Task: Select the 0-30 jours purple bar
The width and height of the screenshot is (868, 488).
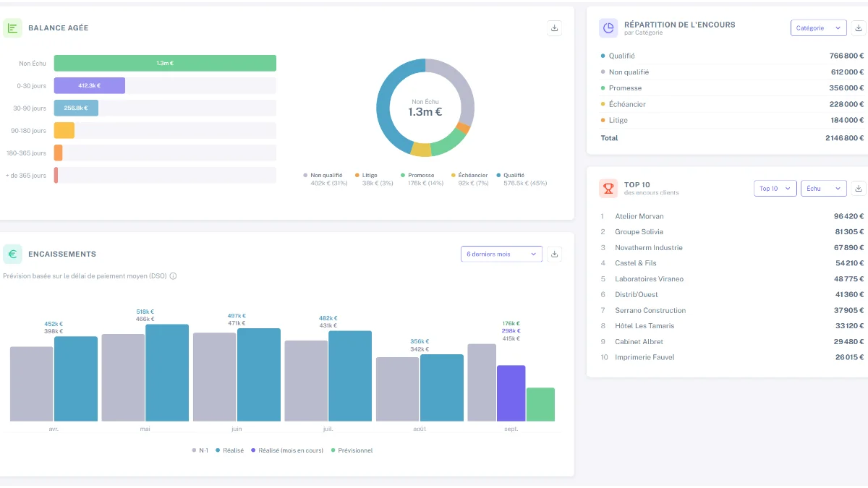Action: 90,85
